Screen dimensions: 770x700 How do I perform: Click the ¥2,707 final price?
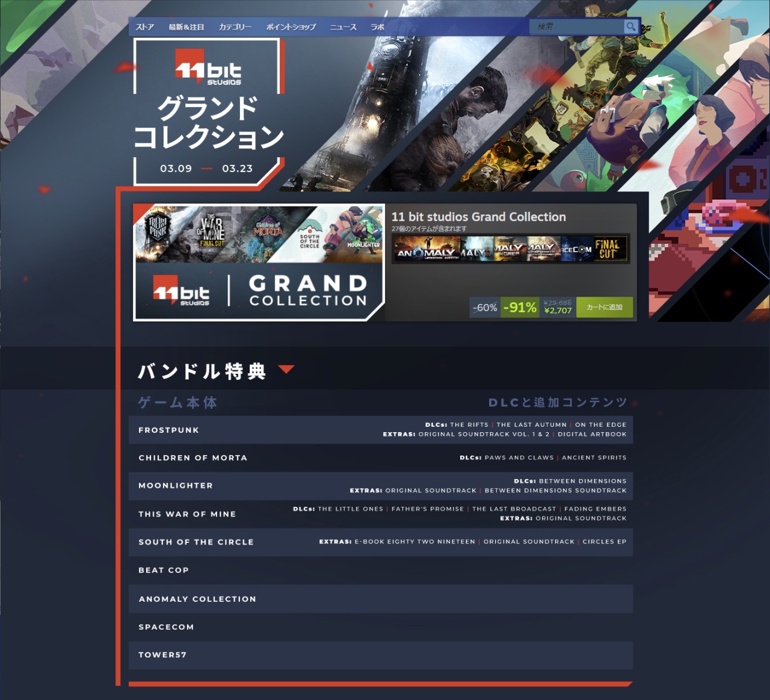pos(558,311)
